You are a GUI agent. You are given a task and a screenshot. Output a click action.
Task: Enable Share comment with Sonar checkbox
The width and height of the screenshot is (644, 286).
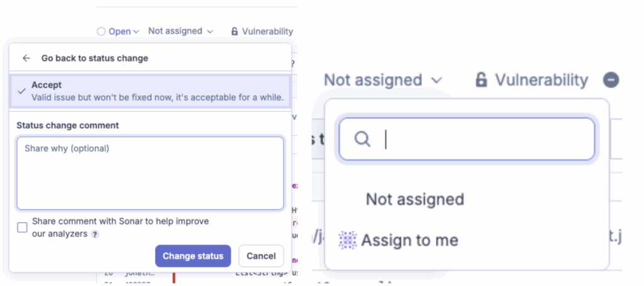click(x=22, y=227)
